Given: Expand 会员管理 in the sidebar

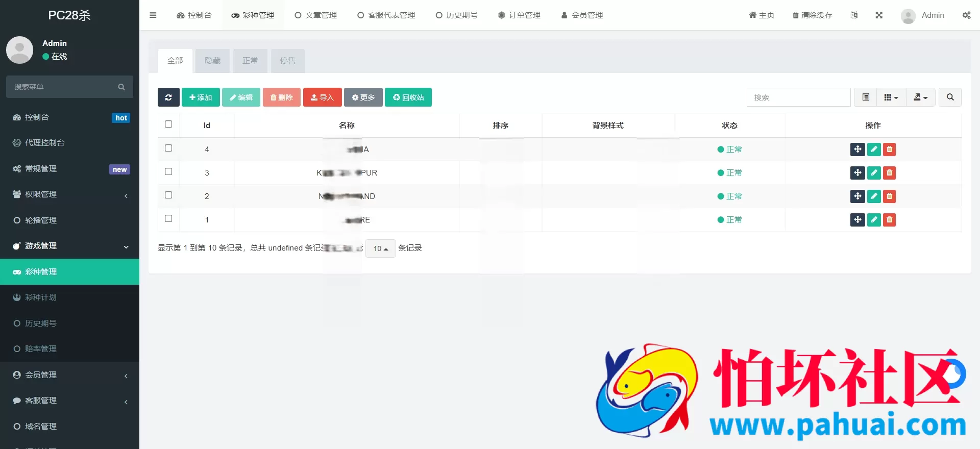Looking at the screenshot, I should 69,375.
